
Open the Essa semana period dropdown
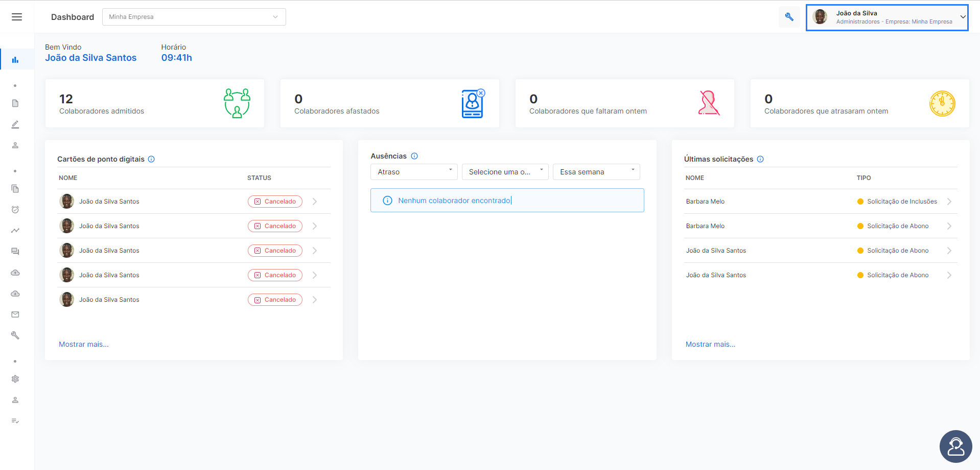coord(596,172)
